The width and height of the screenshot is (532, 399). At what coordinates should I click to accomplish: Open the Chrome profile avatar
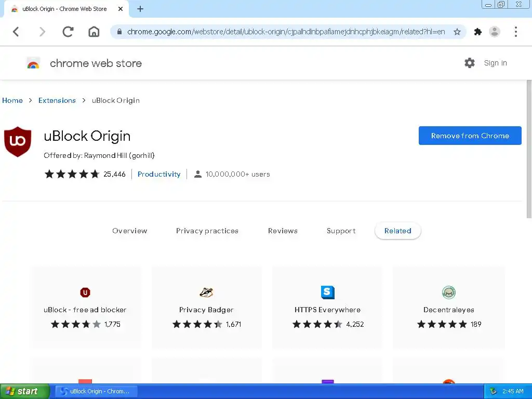click(x=495, y=32)
